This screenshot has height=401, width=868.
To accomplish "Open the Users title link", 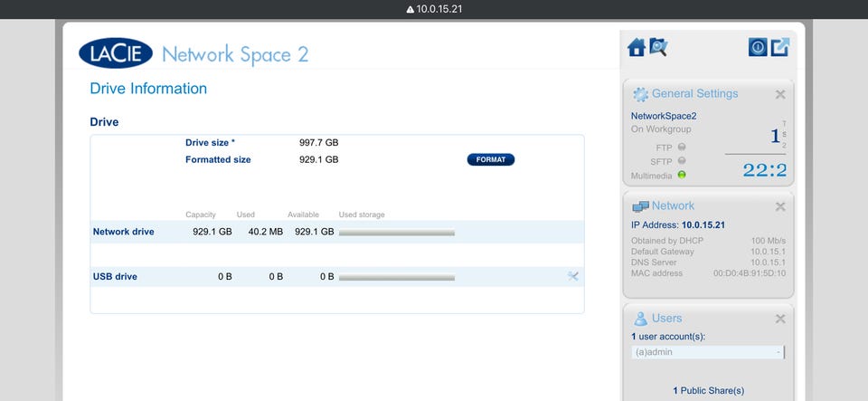I will click(x=666, y=318).
